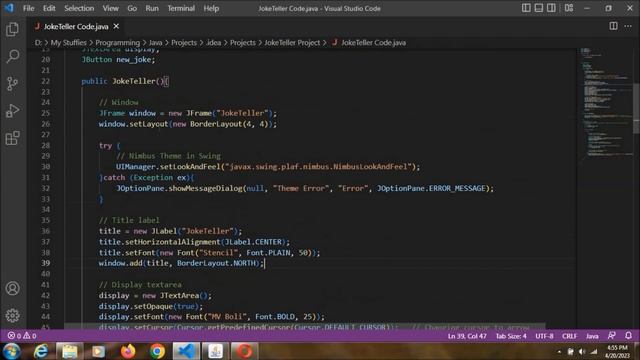Open the Help menu
Viewport: 640px width, 360px height.
[211, 8]
